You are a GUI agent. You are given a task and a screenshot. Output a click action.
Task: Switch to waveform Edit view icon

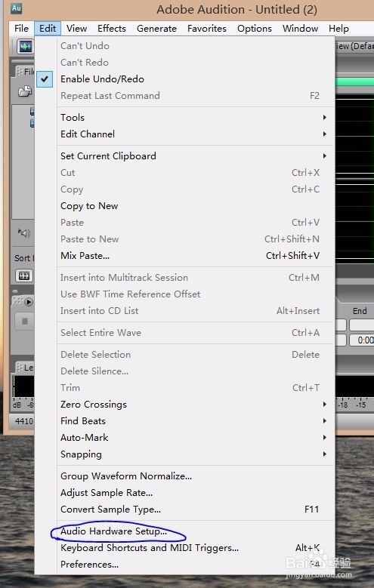click(25, 47)
